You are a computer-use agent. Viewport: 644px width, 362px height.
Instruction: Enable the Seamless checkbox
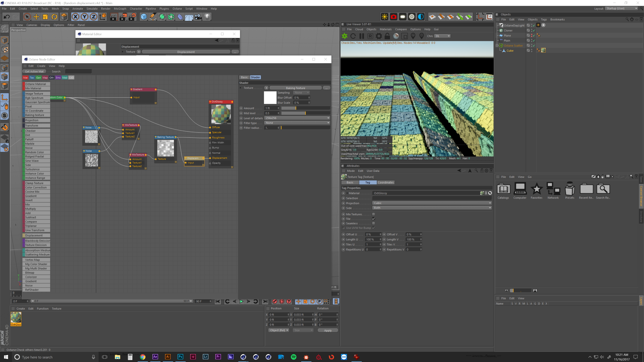373,223
